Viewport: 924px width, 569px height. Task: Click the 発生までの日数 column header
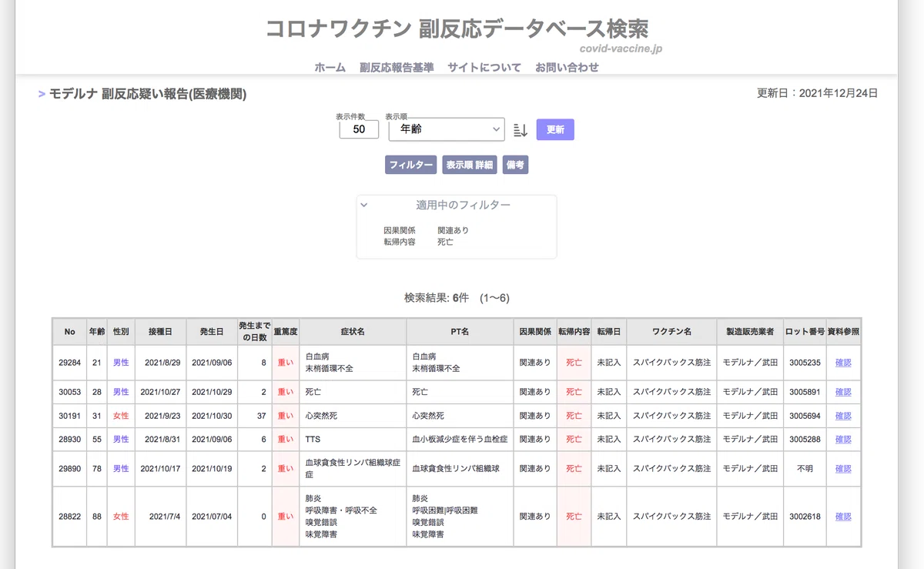coord(254,332)
